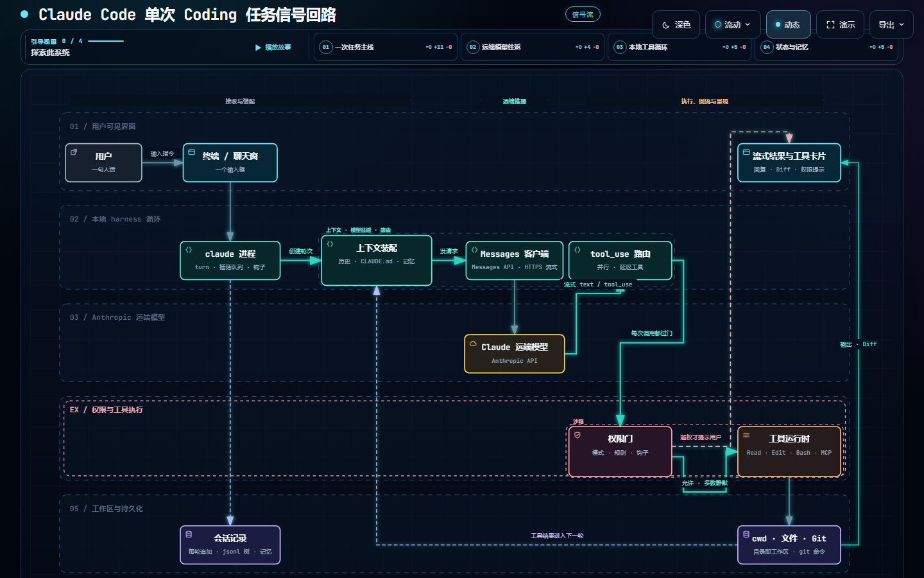Click the 远端推理 column heading
Viewport: 924px width, 578px height.
point(515,101)
